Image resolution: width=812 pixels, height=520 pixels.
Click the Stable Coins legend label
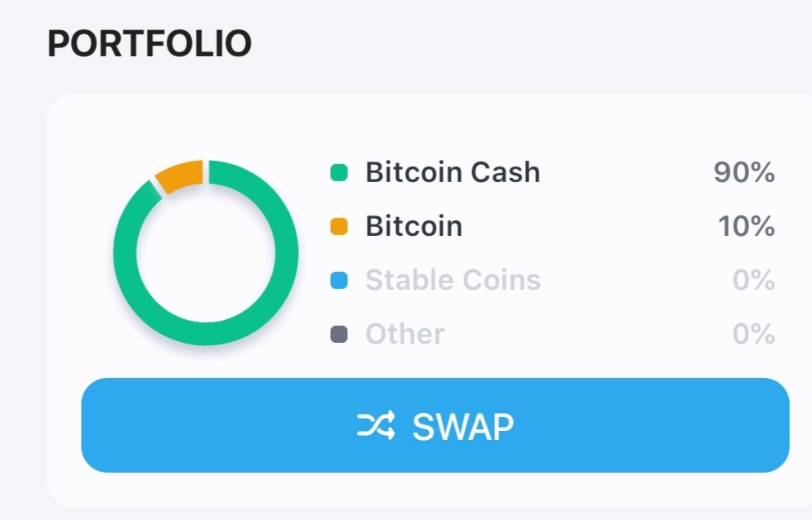pos(453,280)
